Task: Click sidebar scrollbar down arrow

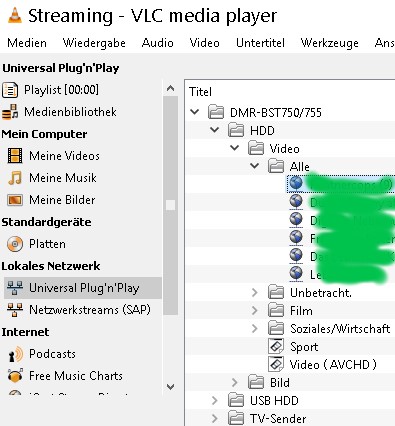Action: point(170,387)
